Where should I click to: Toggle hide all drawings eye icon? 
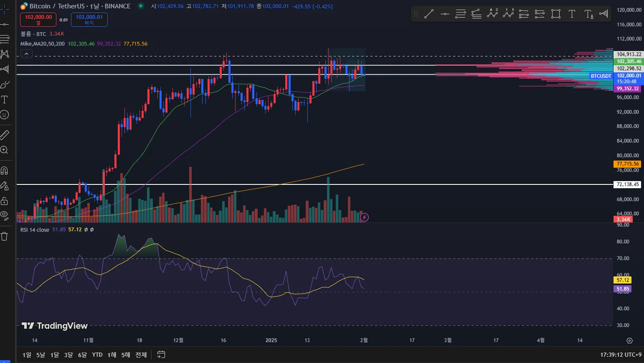click(x=4, y=216)
